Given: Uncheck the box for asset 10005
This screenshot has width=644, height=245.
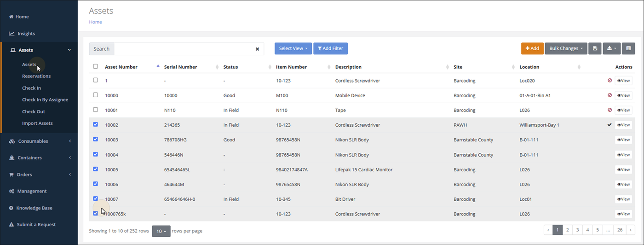Looking at the screenshot, I should [x=96, y=169].
